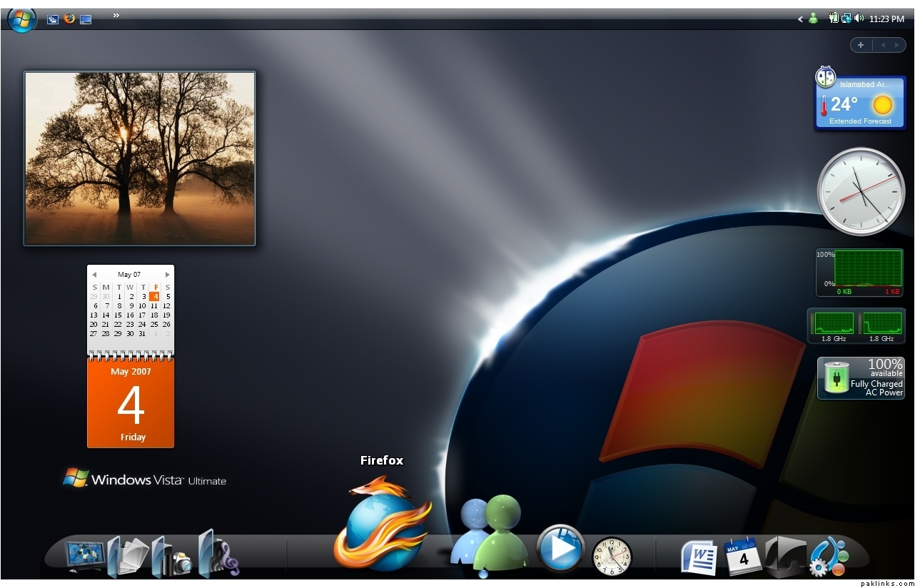Show hidden system tray icons

click(800, 19)
